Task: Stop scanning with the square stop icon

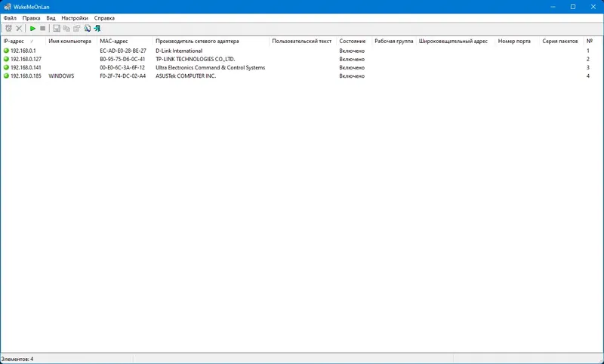Action: point(43,29)
